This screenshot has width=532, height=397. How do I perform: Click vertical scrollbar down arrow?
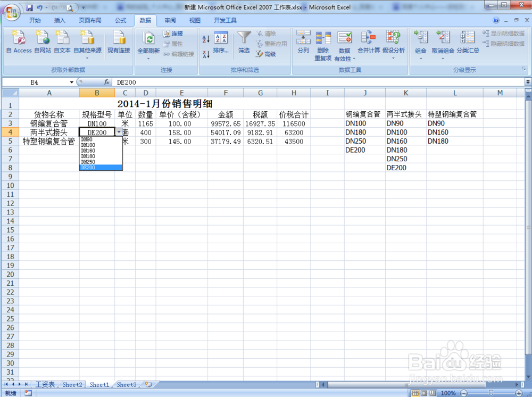click(528, 377)
